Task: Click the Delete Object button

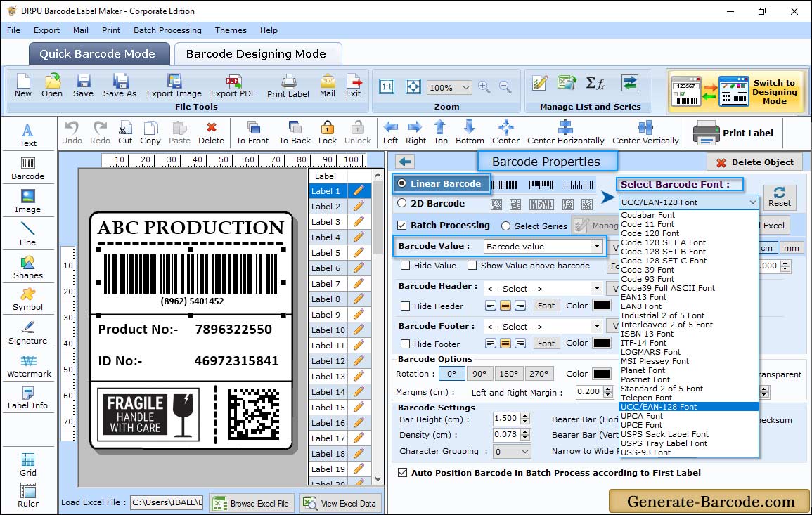Action: pyautogui.click(x=754, y=162)
